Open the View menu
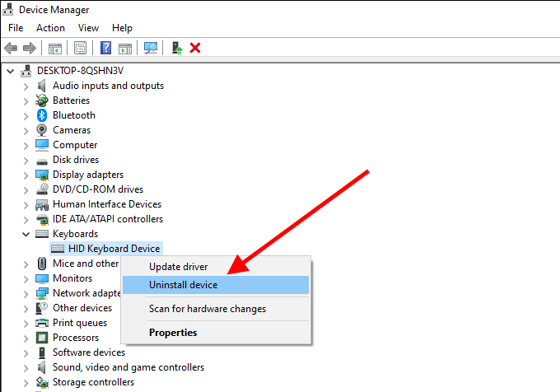The image size is (560, 392). pyautogui.click(x=88, y=28)
